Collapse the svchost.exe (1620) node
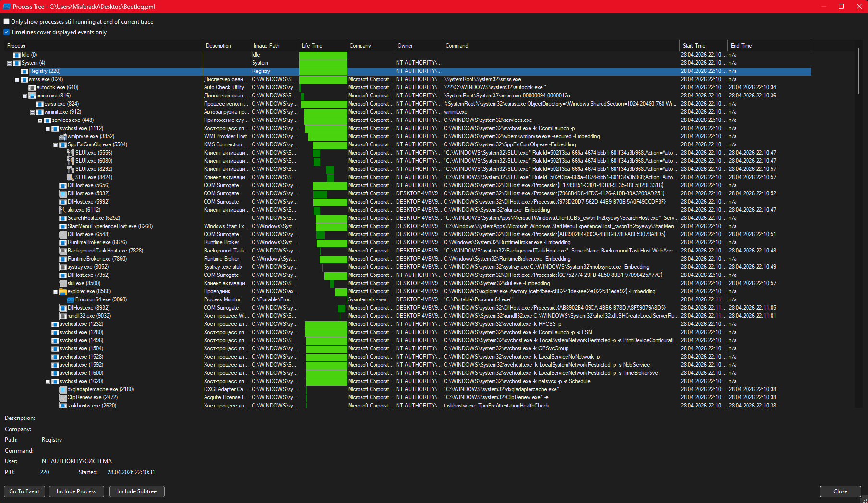The height and width of the screenshot is (503, 868). pyautogui.click(x=48, y=382)
